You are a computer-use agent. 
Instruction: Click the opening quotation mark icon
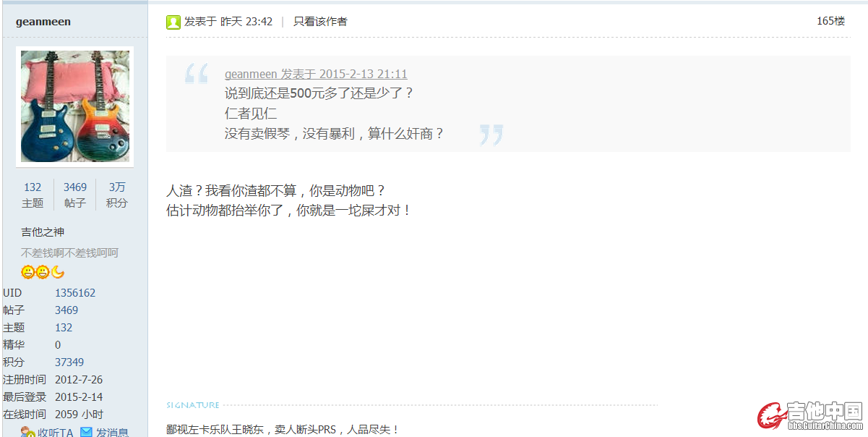[197, 73]
